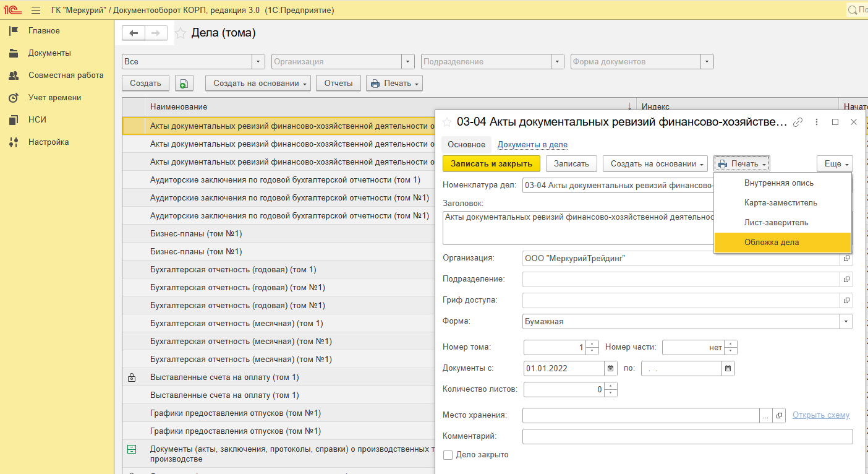Viewport: 868px width, 474px height.
Task: Switch to the Документы в деле tab
Action: tap(532, 145)
